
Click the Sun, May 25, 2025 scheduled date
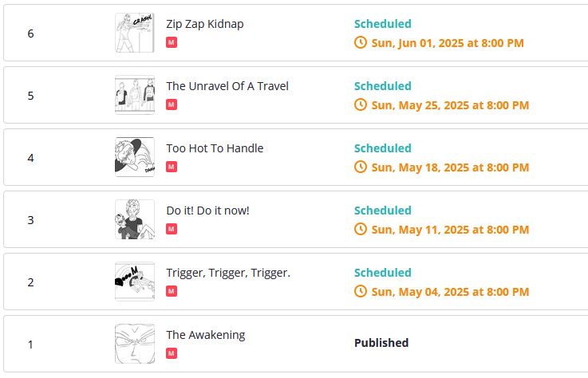pos(450,105)
